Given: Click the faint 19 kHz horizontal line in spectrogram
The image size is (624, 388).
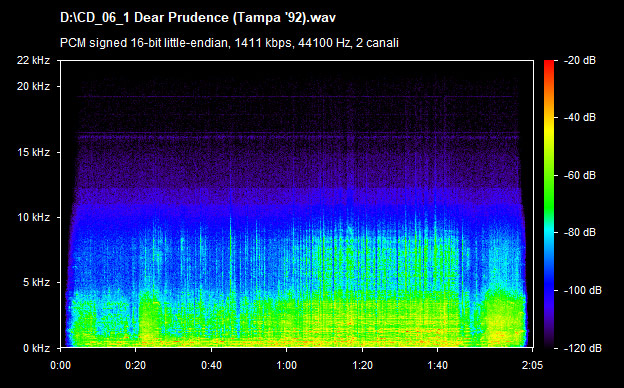Looking at the screenshot, I should (298, 97).
